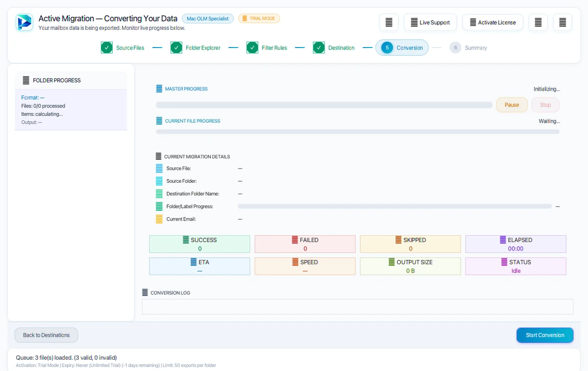Screen dimensions: 588x371
Task: Click the green Success counter icon
Action: [186, 240]
